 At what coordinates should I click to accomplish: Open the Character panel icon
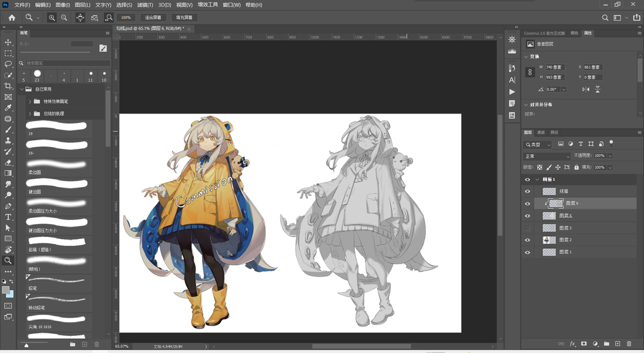pos(512,80)
